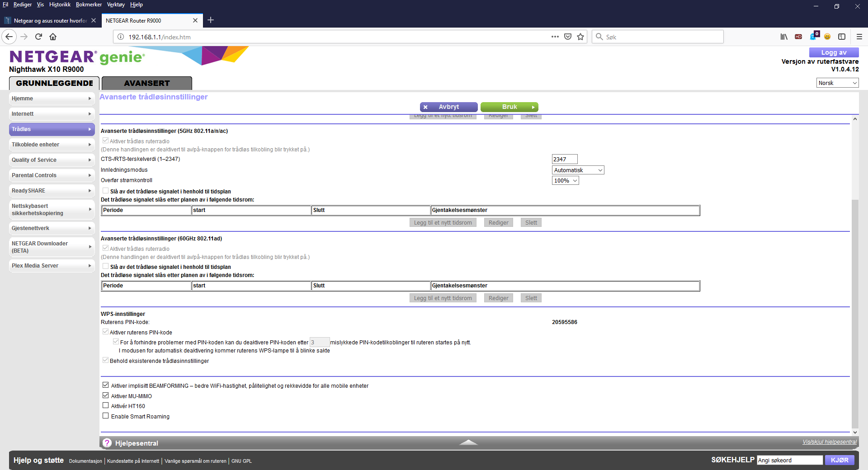
Task: Expand the Internett sidebar item
Action: tap(52, 113)
